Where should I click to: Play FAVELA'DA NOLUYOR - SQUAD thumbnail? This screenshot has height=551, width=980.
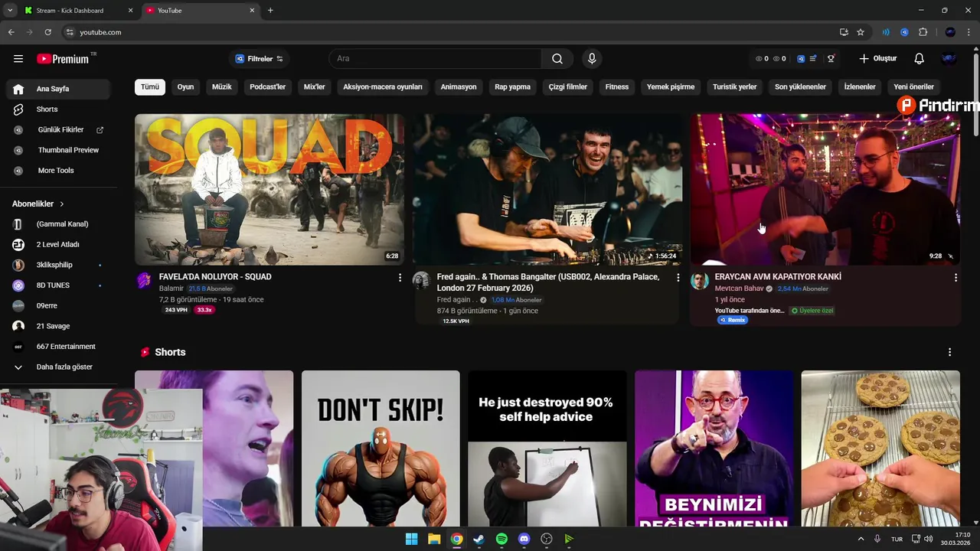click(269, 190)
